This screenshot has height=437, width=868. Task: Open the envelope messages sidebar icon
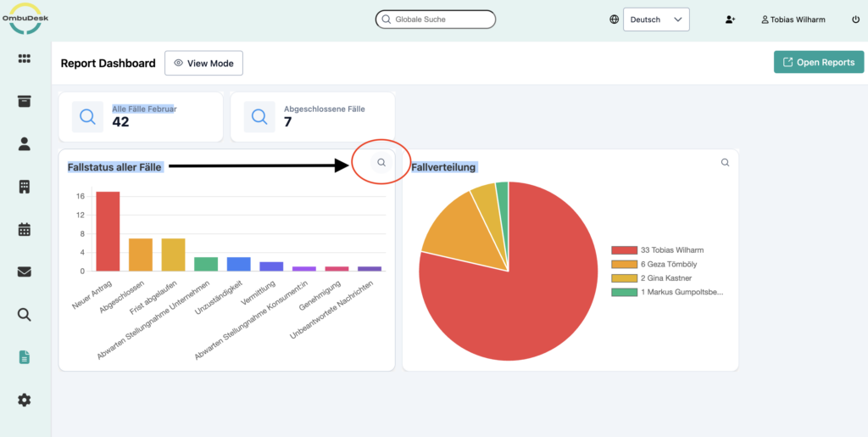tap(25, 272)
